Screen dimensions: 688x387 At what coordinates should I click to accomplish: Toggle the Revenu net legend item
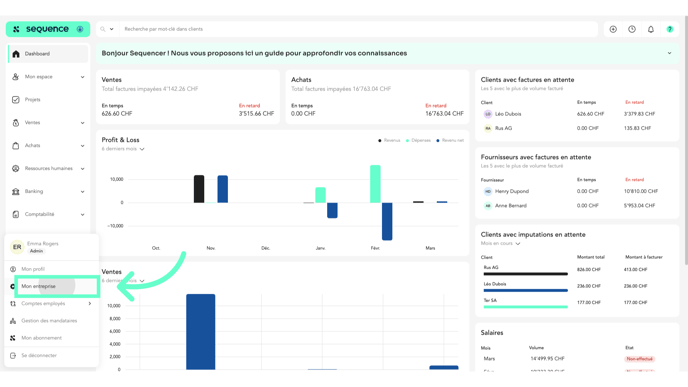[450, 140]
